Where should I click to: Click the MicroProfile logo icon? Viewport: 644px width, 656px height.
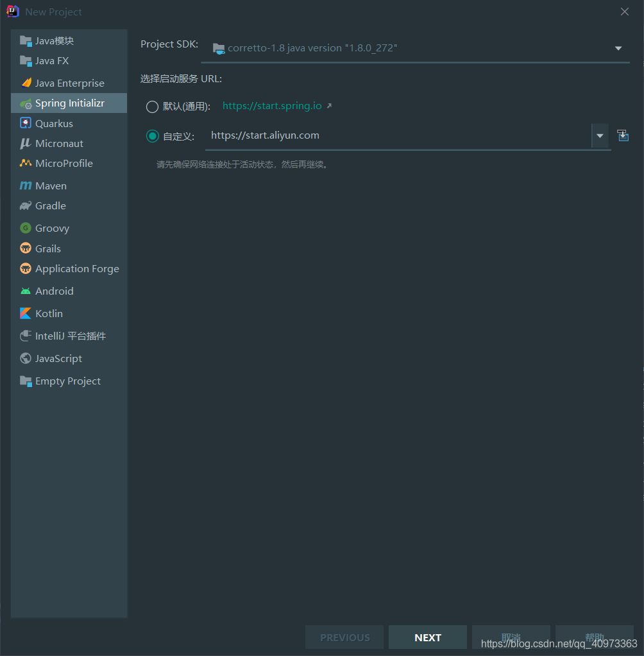click(x=26, y=163)
